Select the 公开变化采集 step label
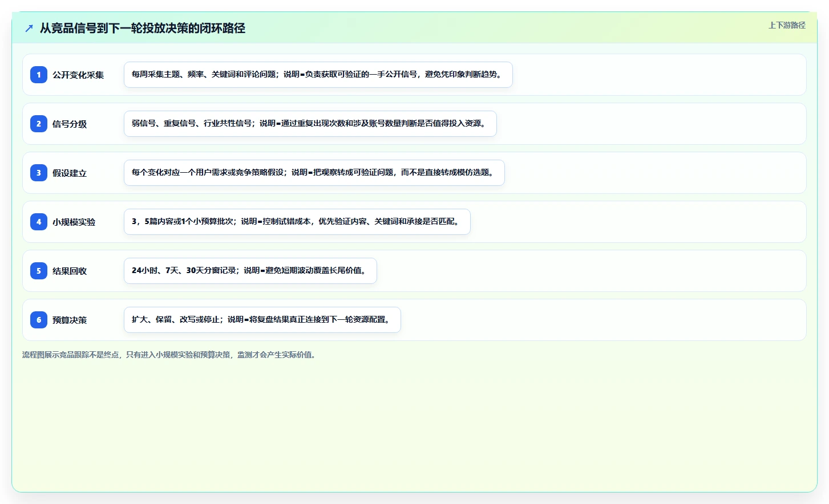The image size is (829, 504). pyautogui.click(x=78, y=75)
